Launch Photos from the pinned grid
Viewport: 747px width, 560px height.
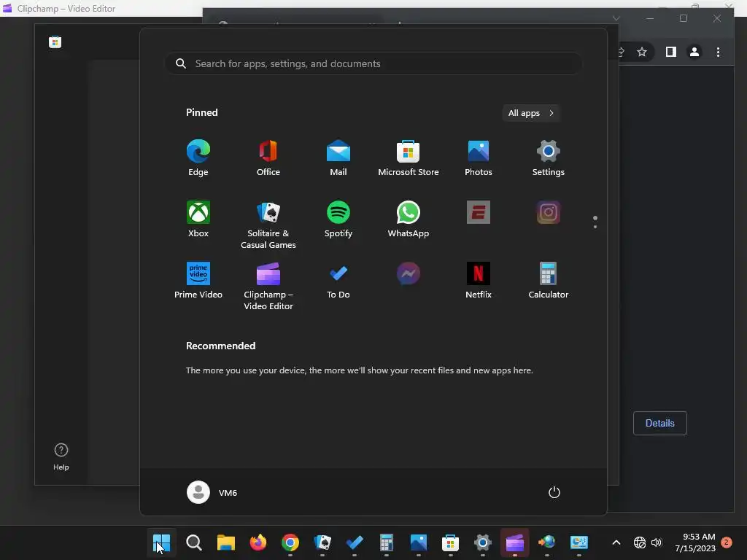[x=479, y=158]
